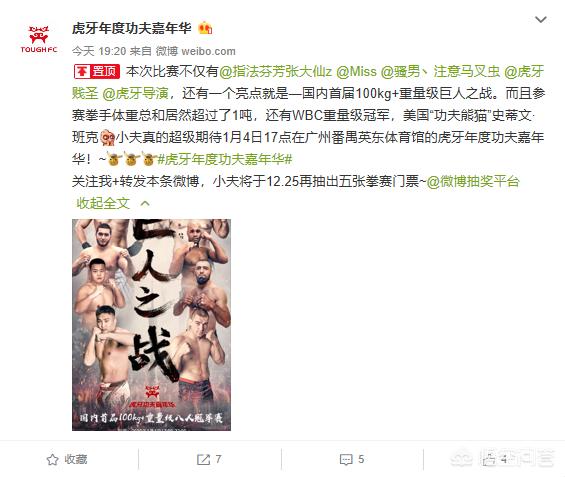Open the @虎牙导演 mention link

[135, 93]
